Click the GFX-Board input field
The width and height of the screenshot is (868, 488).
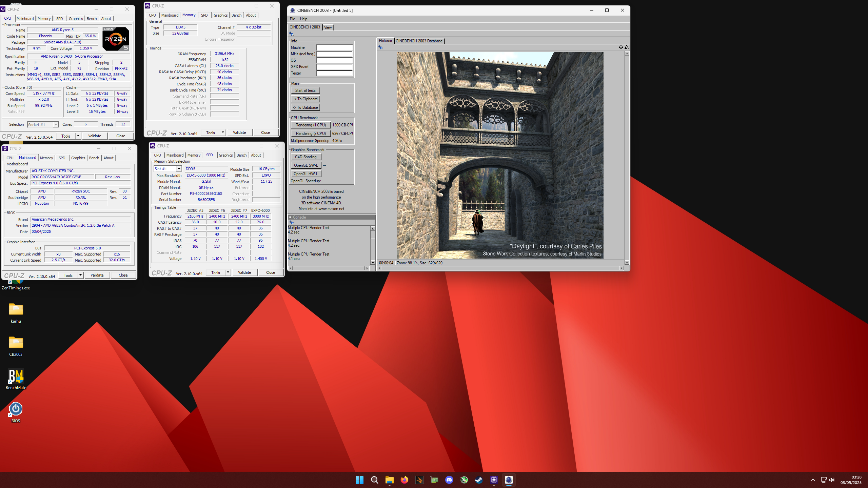click(x=334, y=67)
